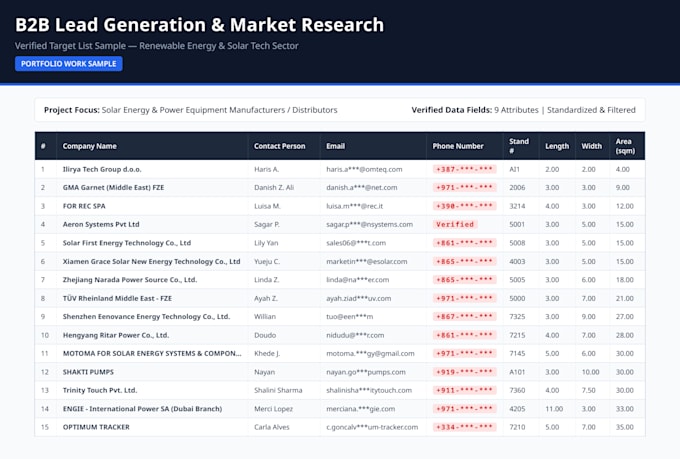The image size is (680, 459).
Task: Click email haris.a***@omteq.com
Action: 364,169
